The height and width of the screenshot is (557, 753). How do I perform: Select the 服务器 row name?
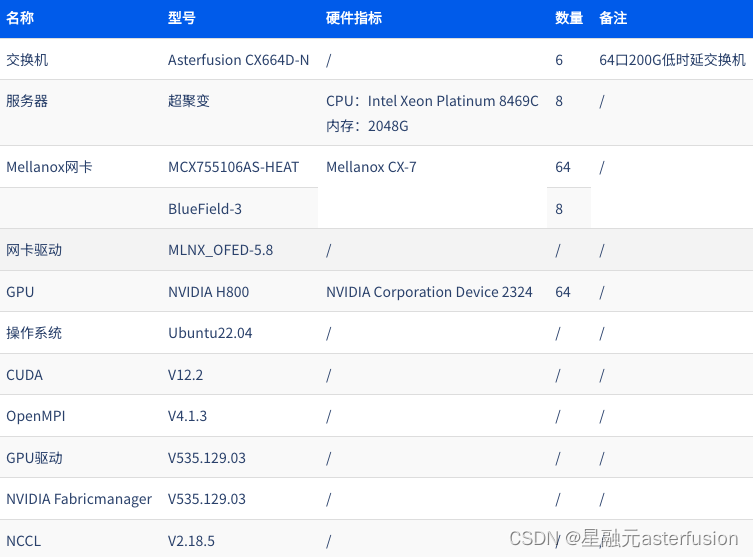tap(27, 101)
